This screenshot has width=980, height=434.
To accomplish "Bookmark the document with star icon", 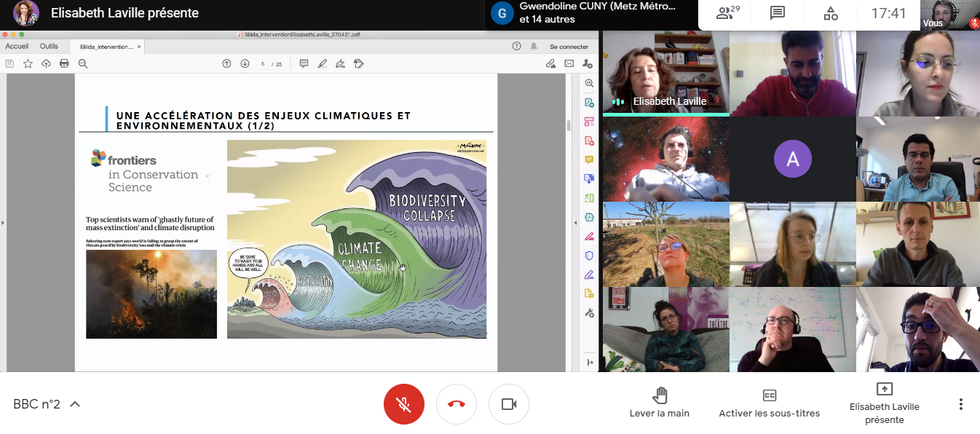I will 28,63.
